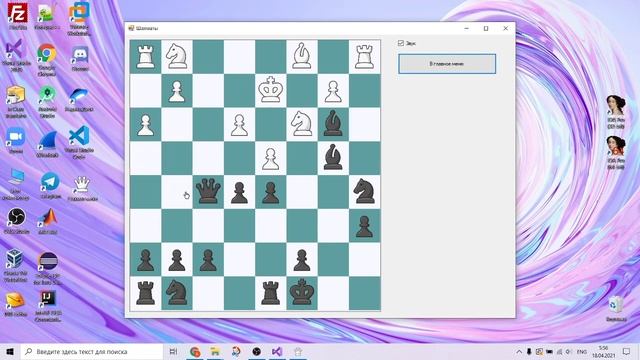Switch to OBS on the taskbar
The width and height of the screenshot is (640, 360).
click(x=256, y=351)
